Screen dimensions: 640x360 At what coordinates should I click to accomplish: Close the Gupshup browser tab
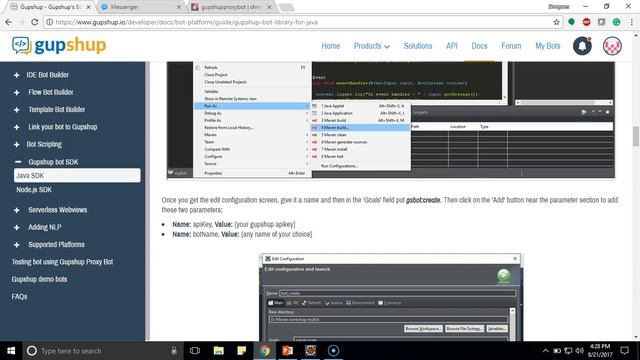[x=88, y=7]
